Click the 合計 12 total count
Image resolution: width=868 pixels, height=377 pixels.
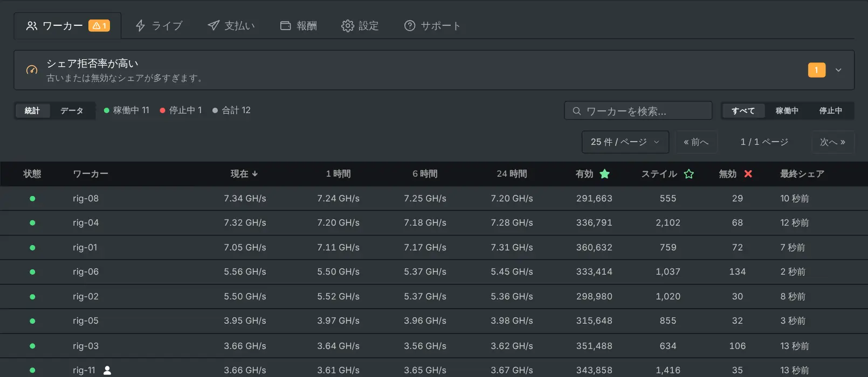click(232, 110)
